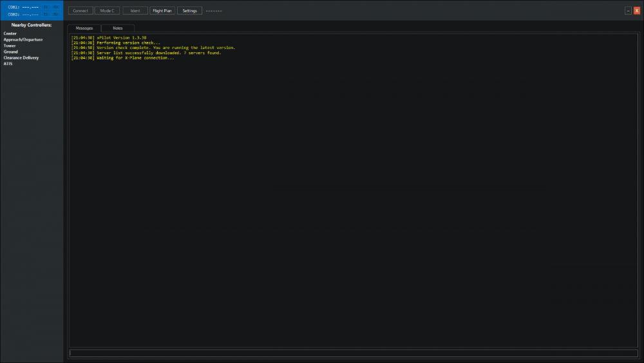Expand the Center controllers list

(10, 34)
